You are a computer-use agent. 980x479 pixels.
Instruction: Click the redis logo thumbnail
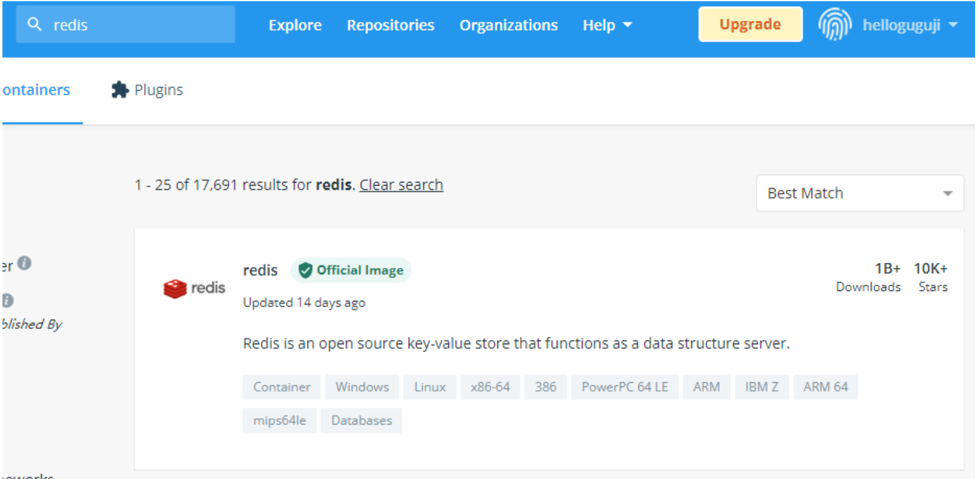pos(194,288)
